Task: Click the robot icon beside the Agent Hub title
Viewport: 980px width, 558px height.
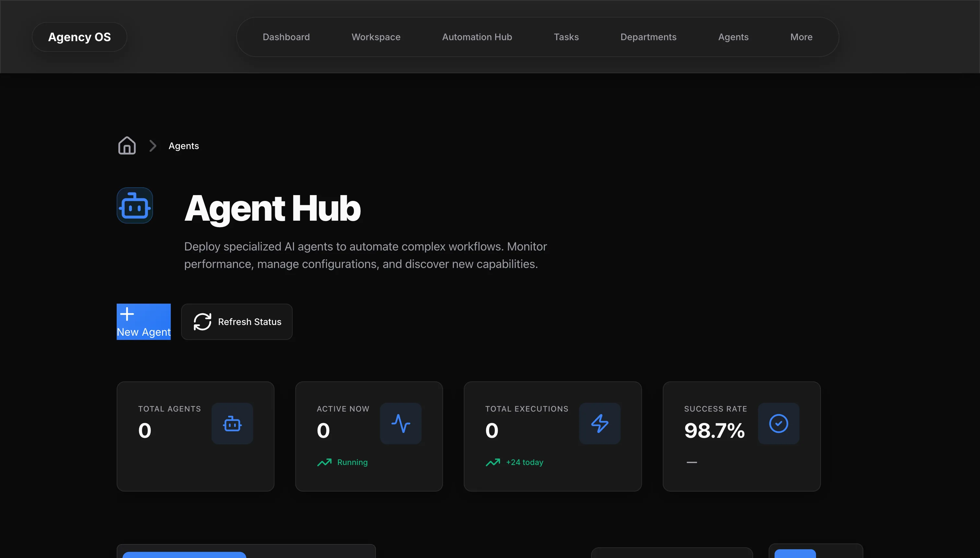Action: point(134,205)
